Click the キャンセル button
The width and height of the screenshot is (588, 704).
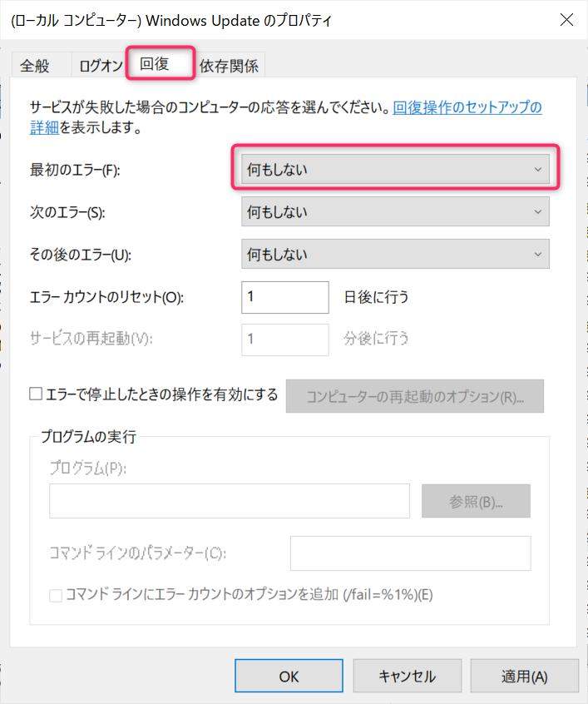click(407, 676)
